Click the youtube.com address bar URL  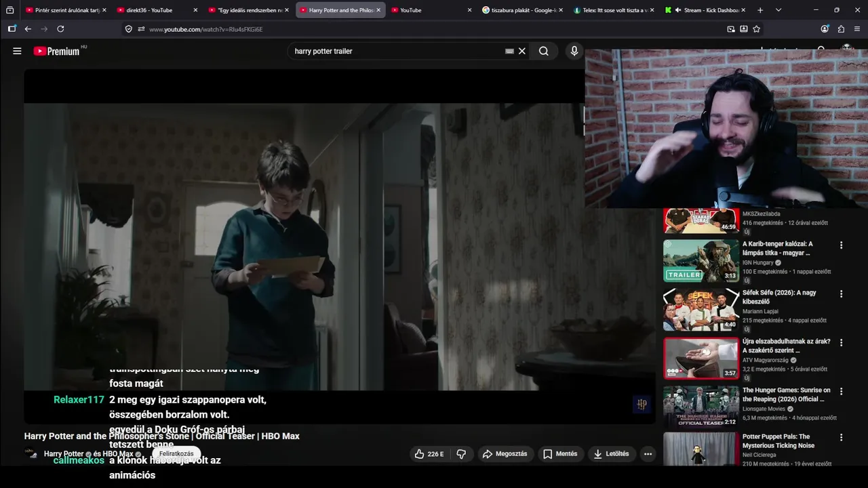[205, 29]
